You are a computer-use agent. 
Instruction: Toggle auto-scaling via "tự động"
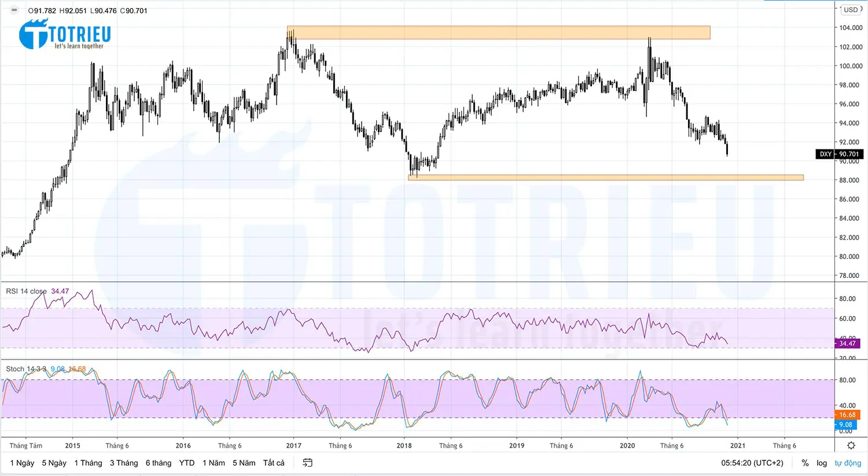[847, 463]
